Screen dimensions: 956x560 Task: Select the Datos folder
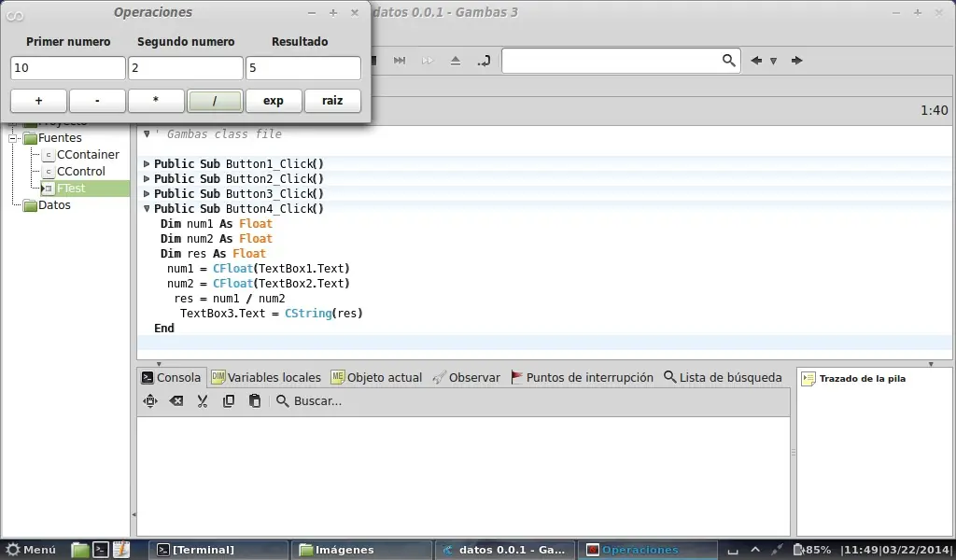click(x=47, y=205)
